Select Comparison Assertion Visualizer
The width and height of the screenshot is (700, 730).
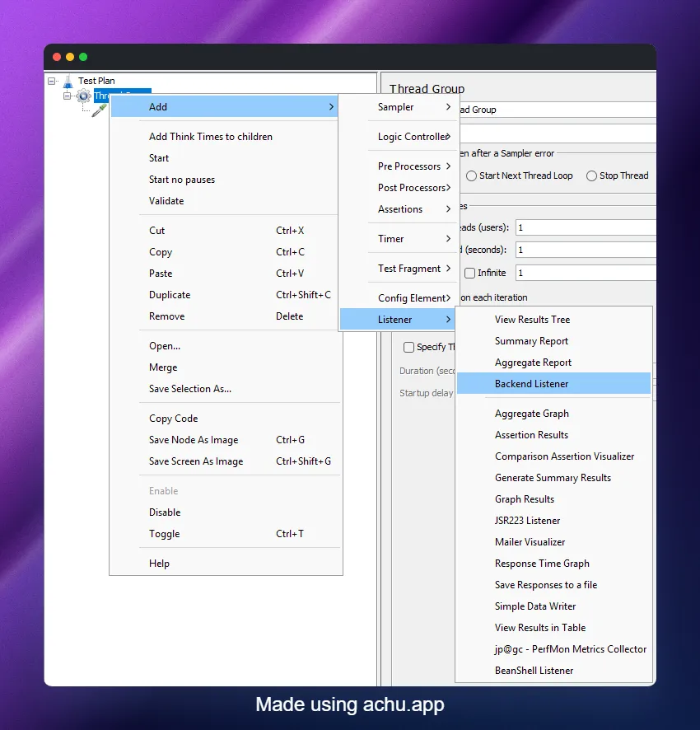[554, 456]
